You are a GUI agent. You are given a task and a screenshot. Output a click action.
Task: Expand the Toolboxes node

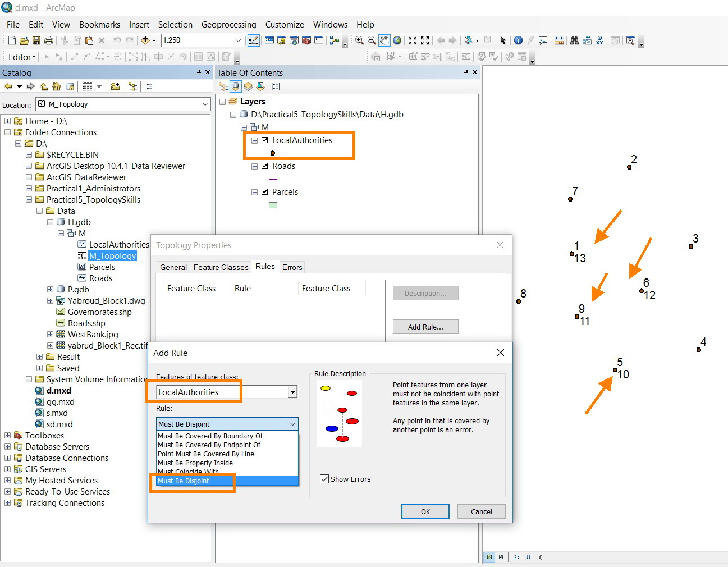8,436
